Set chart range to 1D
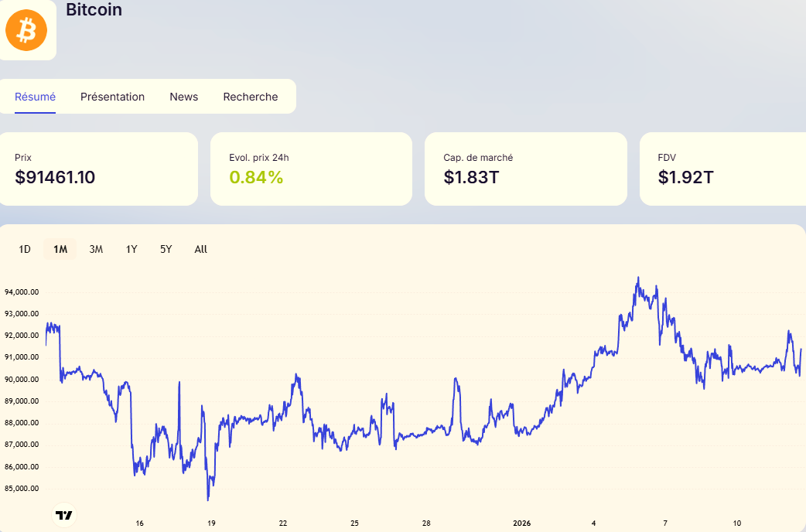The height and width of the screenshot is (532, 806). pyautogui.click(x=25, y=249)
